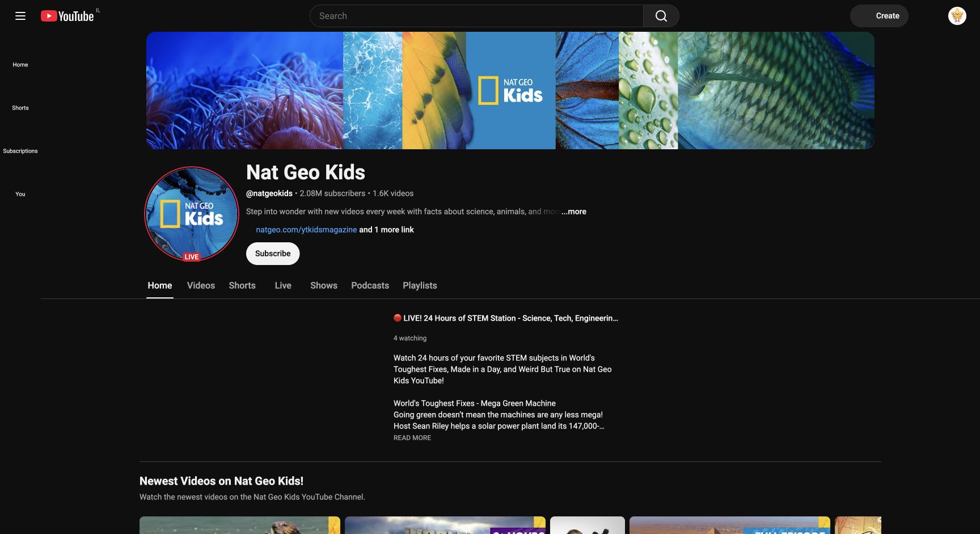
Task: Open You section in sidebar
Action: coord(20,194)
